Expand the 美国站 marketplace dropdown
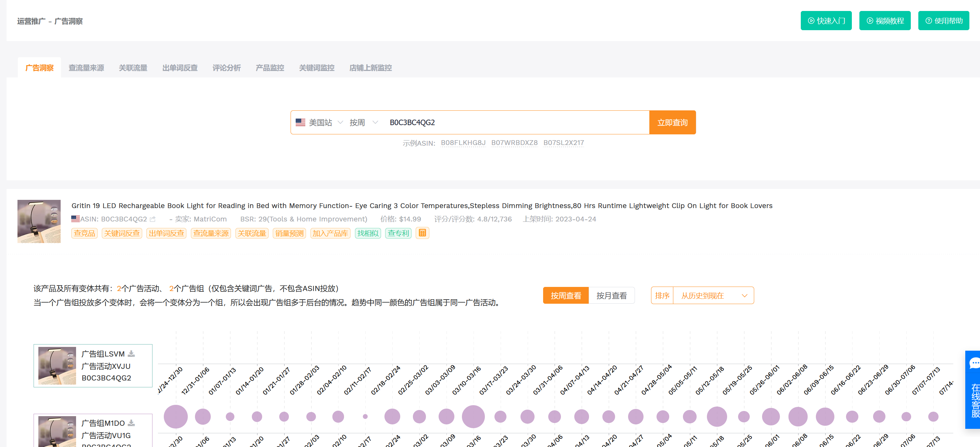980x447 pixels. coord(326,122)
